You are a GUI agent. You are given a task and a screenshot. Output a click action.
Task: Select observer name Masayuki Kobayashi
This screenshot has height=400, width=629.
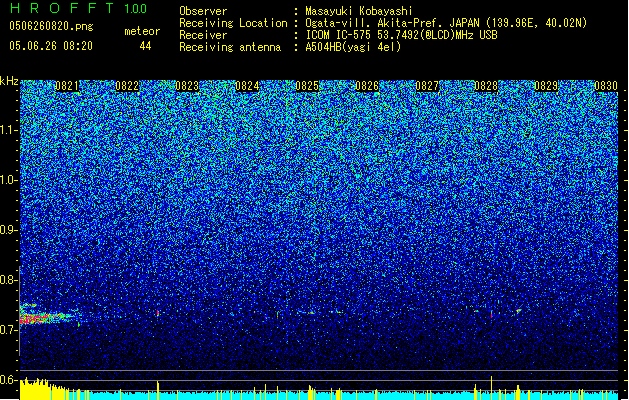[359, 11]
